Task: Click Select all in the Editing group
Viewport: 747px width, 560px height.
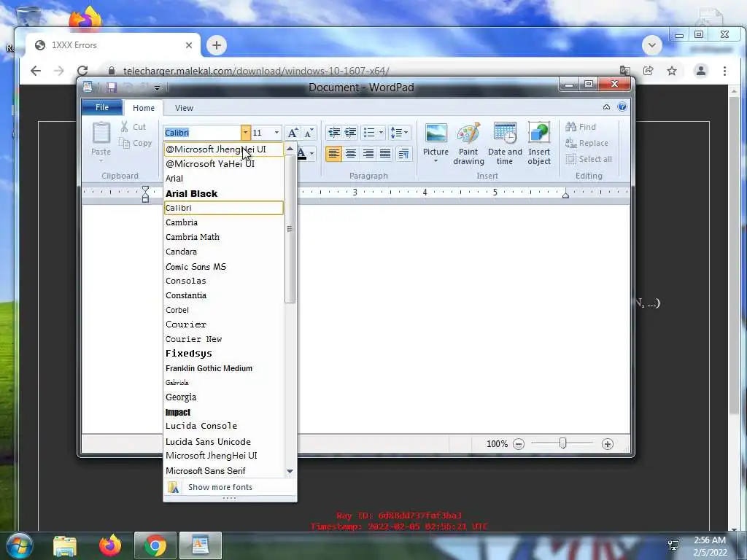Action: click(589, 159)
